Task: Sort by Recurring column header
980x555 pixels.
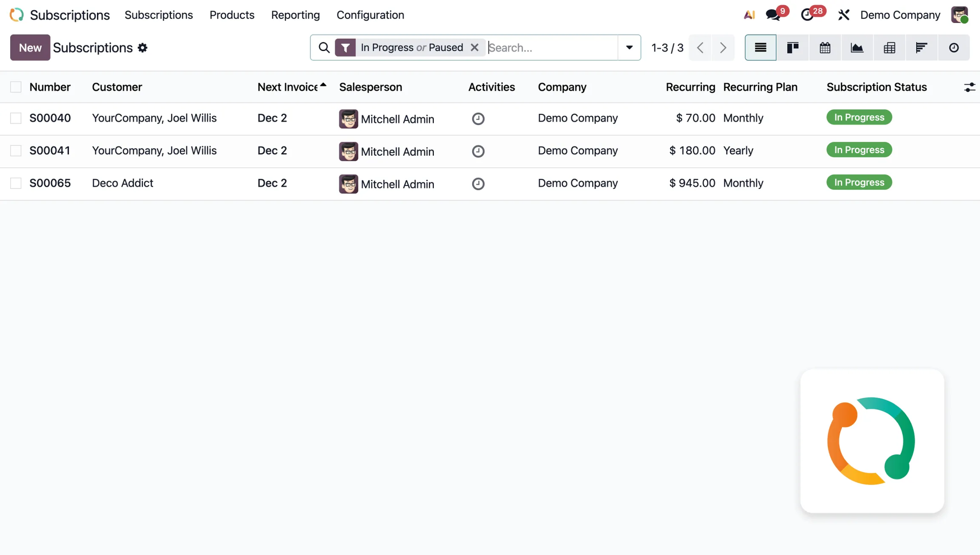Action: point(690,87)
